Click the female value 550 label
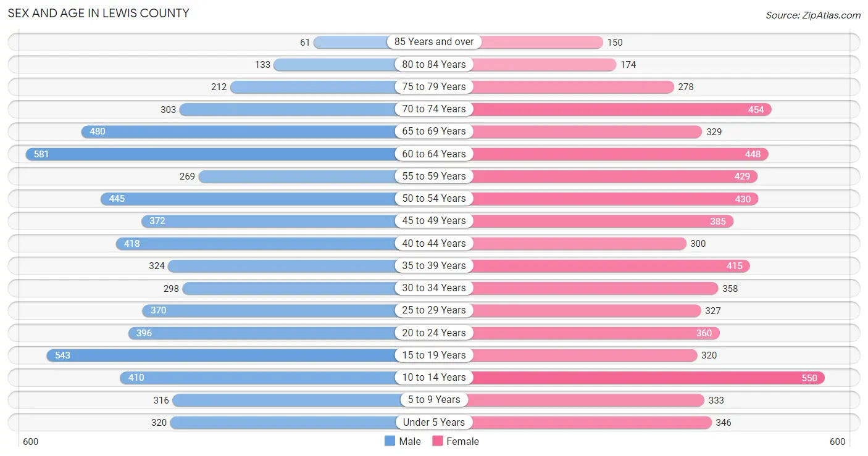 tap(809, 378)
